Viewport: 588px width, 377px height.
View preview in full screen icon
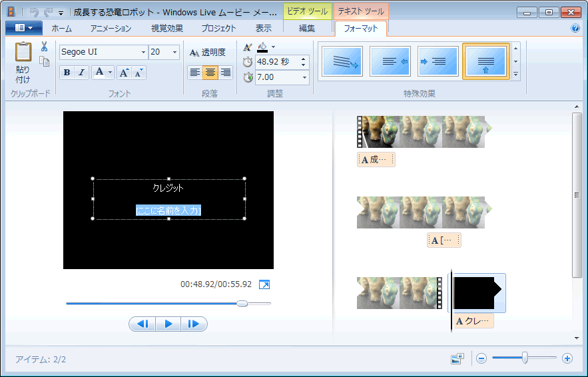coord(264,284)
